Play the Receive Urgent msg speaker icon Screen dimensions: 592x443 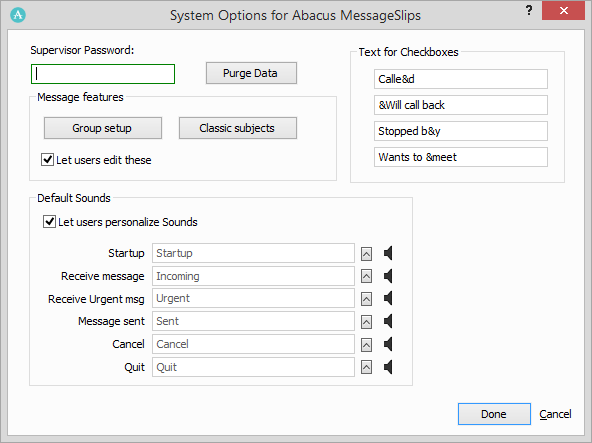[x=388, y=298]
